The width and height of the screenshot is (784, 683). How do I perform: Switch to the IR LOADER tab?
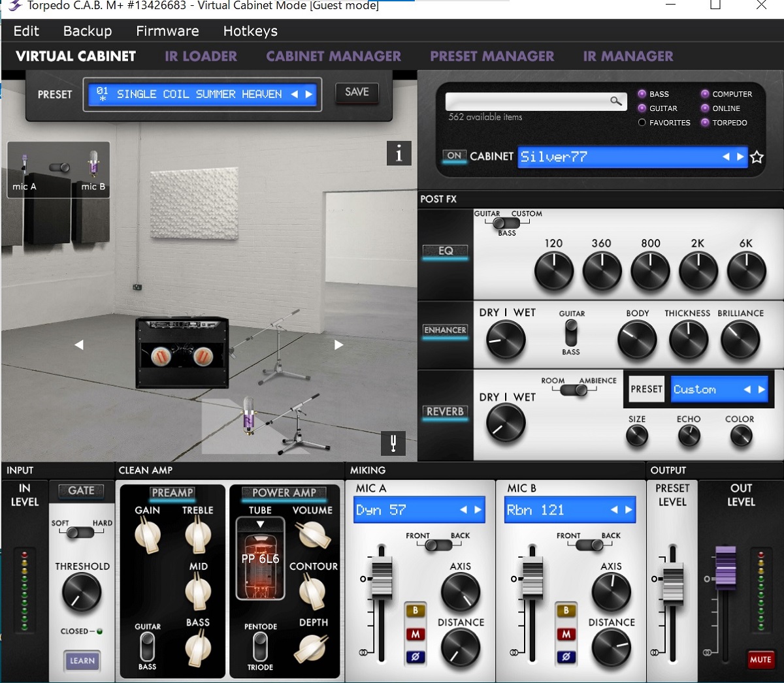(x=201, y=56)
